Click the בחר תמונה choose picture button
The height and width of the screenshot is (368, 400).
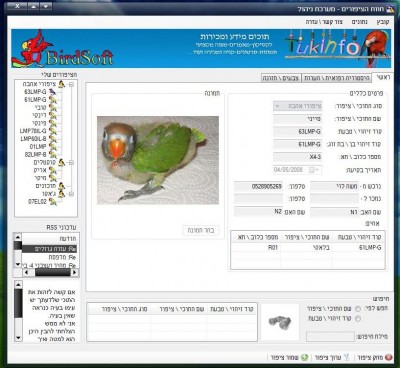pos(201,230)
